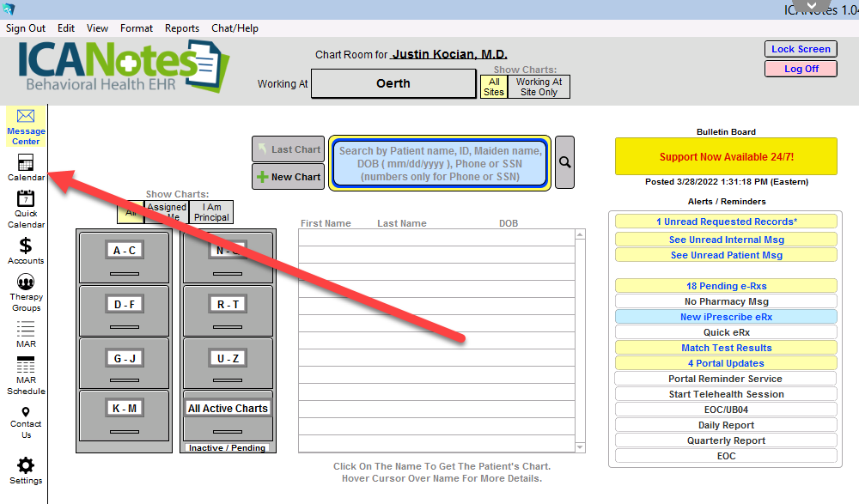Select the I Am Principal chart filter
Viewport: 859px width, 504px height.
click(211, 212)
